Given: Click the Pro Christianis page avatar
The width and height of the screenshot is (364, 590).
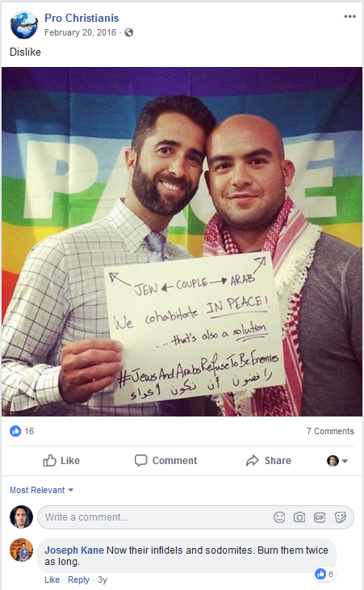Looking at the screenshot, I should 24,25.
